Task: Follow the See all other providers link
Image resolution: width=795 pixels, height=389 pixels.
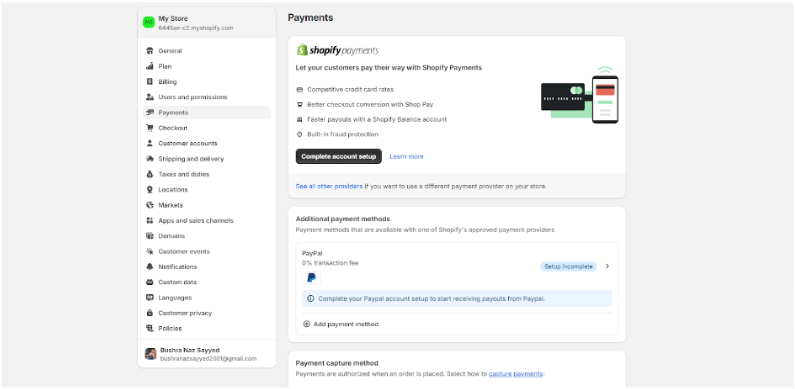Action: pyautogui.click(x=329, y=186)
